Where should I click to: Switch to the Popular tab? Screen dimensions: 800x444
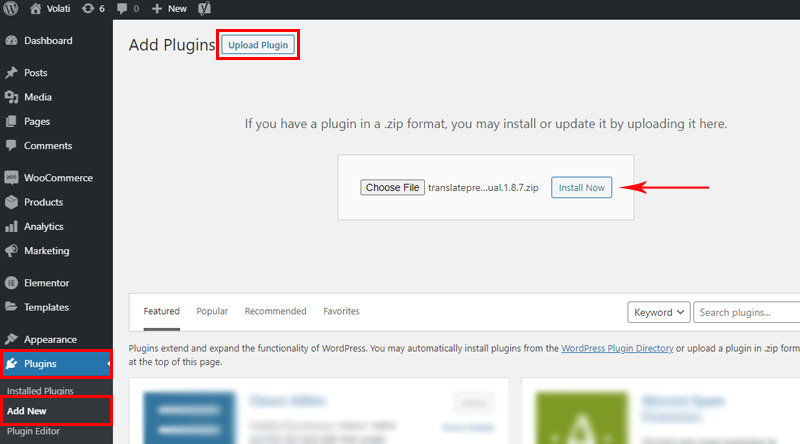pyautogui.click(x=212, y=311)
